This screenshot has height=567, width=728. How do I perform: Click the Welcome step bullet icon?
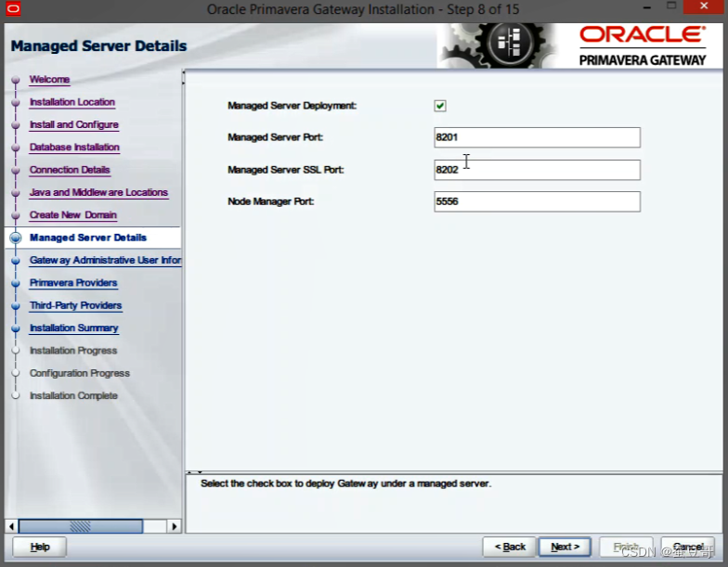point(16,80)
